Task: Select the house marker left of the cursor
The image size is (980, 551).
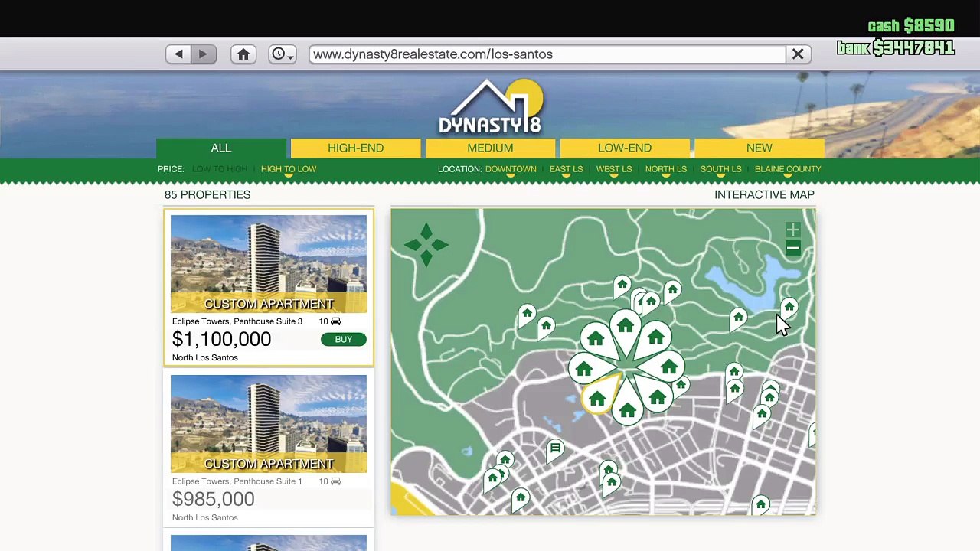Action: pyautogui.click(x=738, y=318)
